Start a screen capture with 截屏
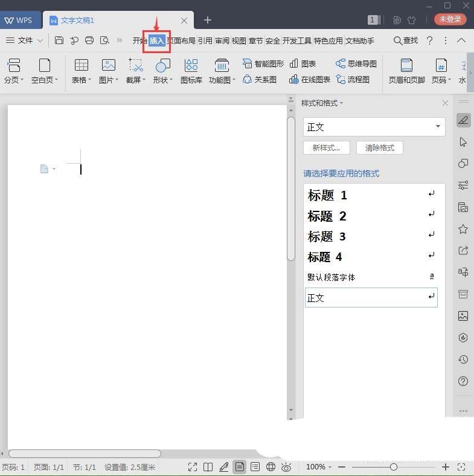This screenshot has width=474, height=476. click(135, 71)
